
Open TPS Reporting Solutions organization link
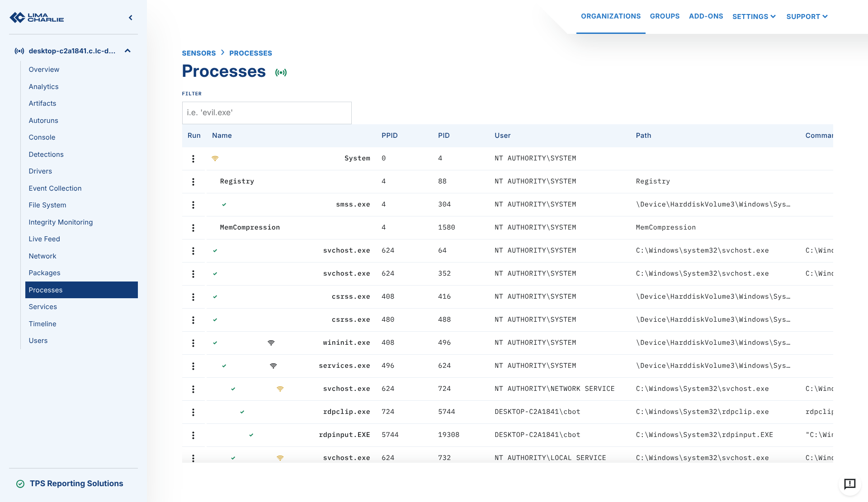(x=76, y=483)
